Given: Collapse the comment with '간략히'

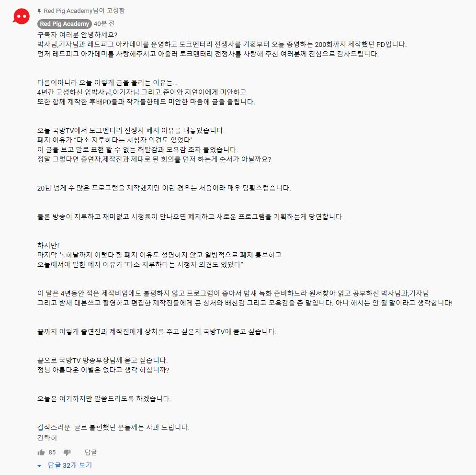Looking at the screenshot, I should [x=47, y=438].
